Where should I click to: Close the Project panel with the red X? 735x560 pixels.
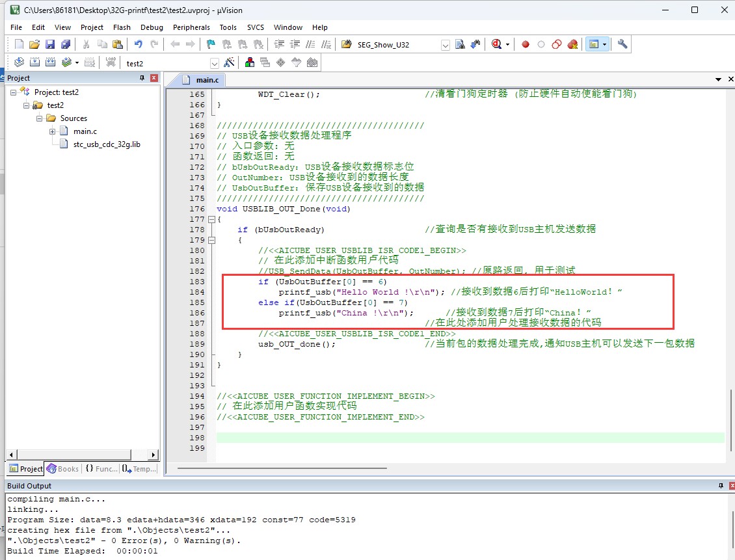[154, 78]
